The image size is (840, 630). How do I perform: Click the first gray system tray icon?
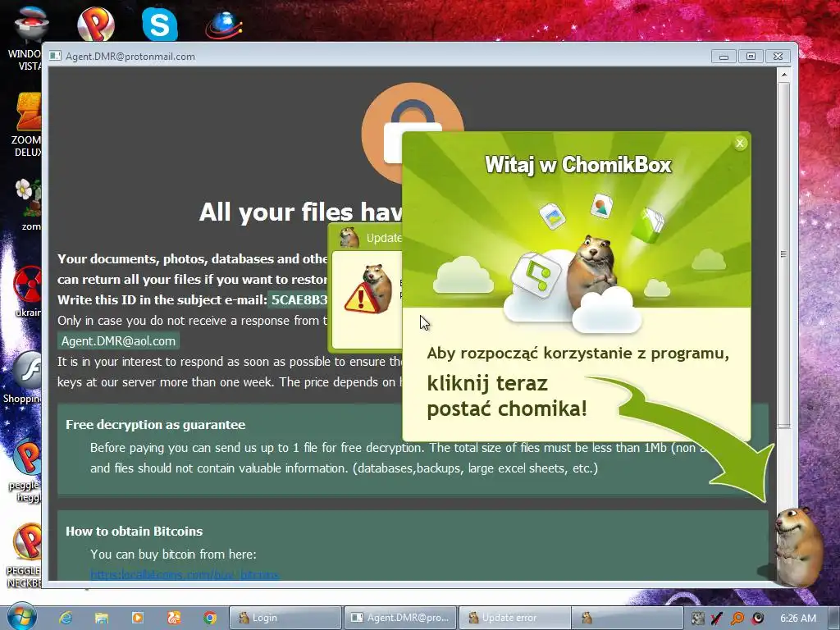coord(697,619)
